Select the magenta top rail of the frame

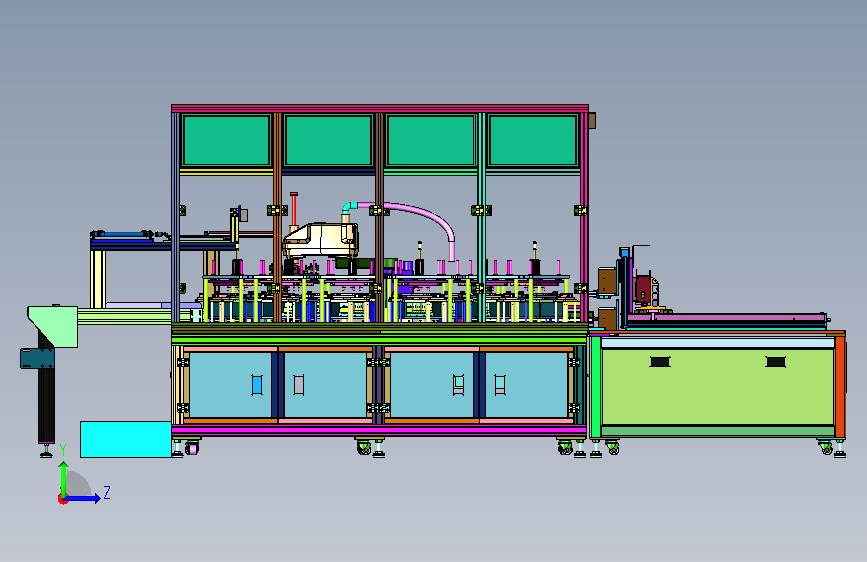(x=380, y=108)
